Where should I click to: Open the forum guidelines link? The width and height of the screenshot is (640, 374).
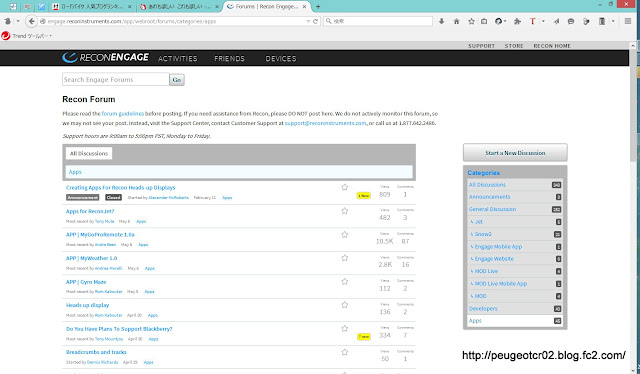(123, 114)
